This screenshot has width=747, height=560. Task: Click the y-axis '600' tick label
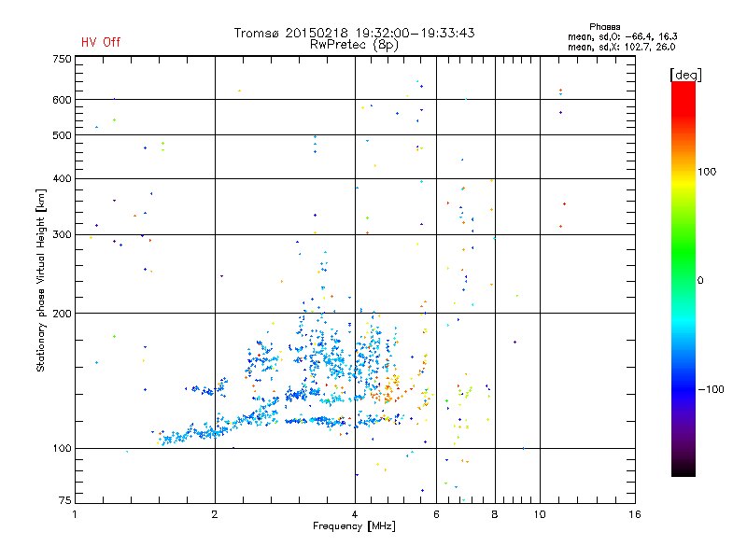[x=62, y=100]
